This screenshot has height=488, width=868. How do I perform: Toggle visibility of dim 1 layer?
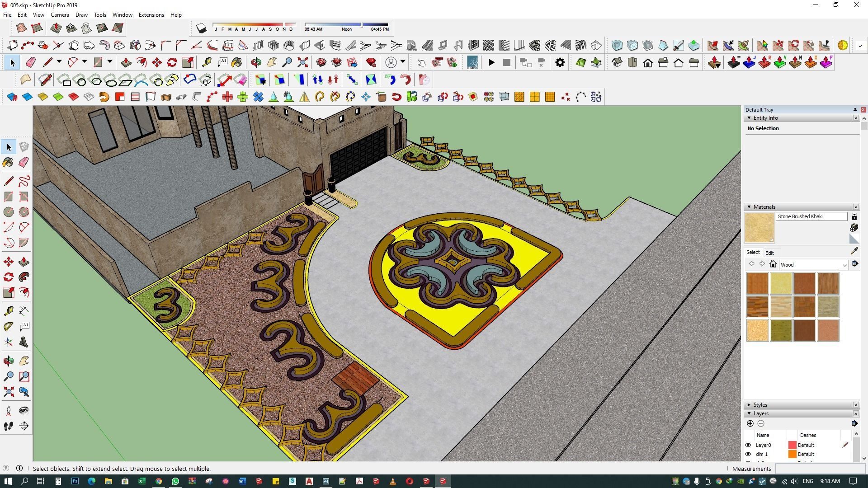(748, 454)
